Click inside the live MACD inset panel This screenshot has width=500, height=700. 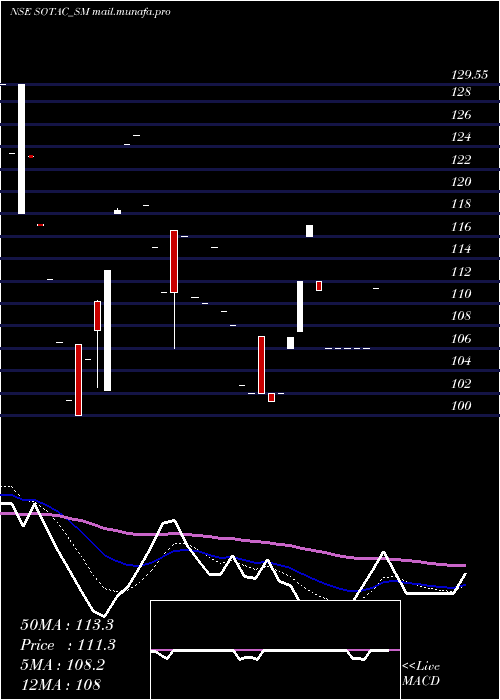[275, 650]
